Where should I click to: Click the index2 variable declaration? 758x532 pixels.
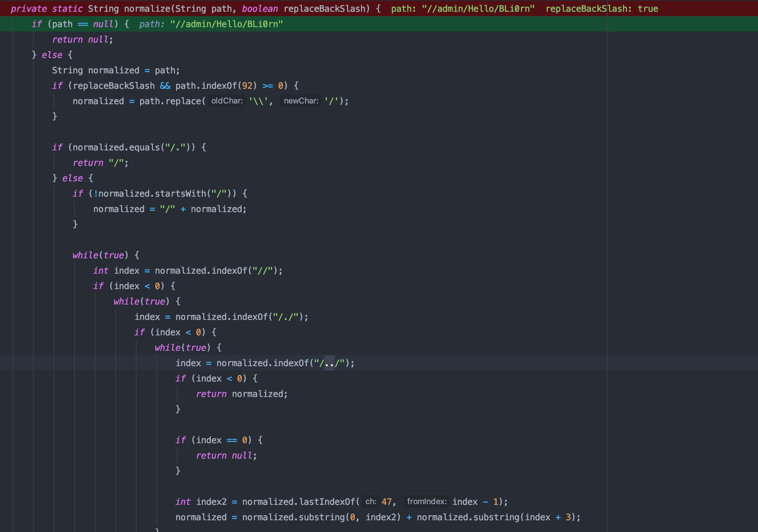(211, 502)
